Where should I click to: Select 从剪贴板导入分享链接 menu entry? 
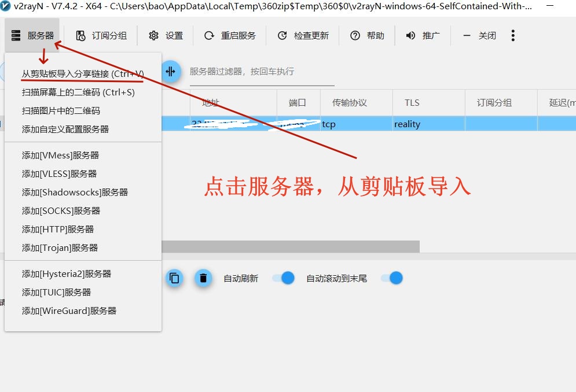click(83, 74)
